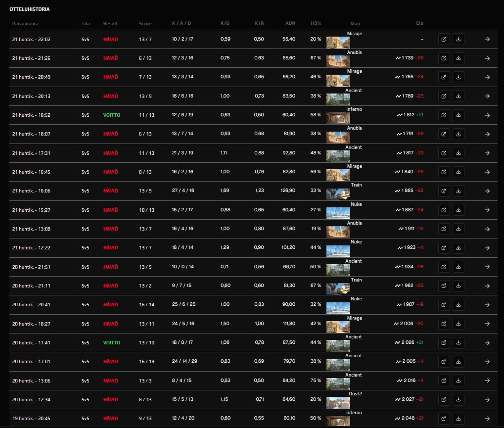Viewport: 504px width, 428px height.
Task: Download demo for 20 huhtik. 17:41 win
Action: pos(458,343)
